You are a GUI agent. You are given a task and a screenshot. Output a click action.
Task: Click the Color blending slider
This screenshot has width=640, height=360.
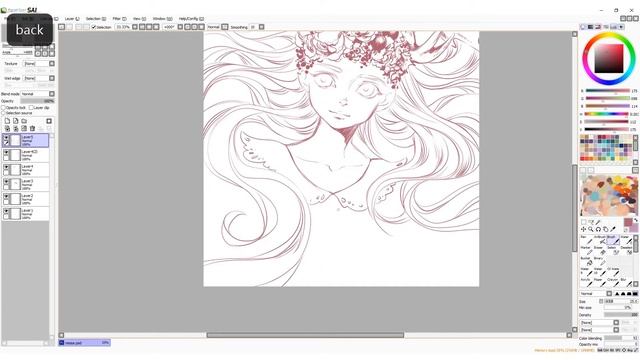point(620,338)
